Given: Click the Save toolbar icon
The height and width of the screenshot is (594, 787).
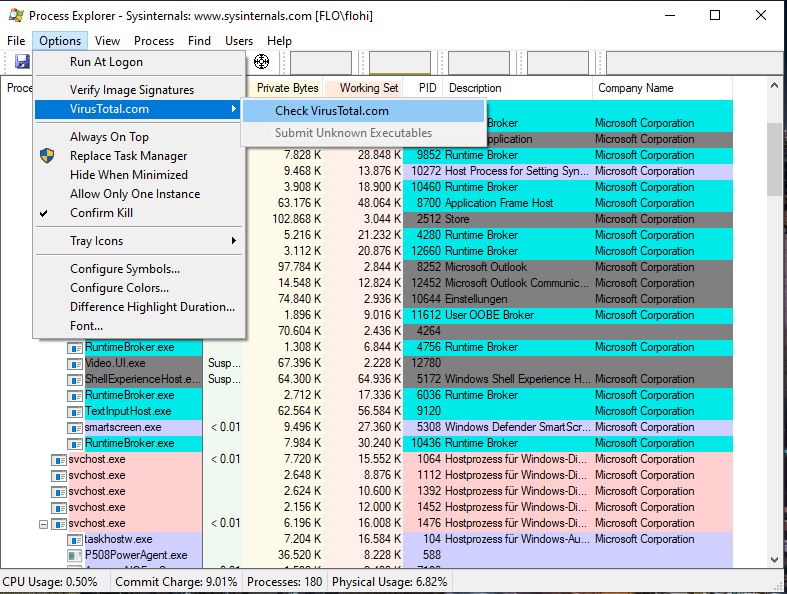Looking at the screenshot, I should [x=22, y=62].
